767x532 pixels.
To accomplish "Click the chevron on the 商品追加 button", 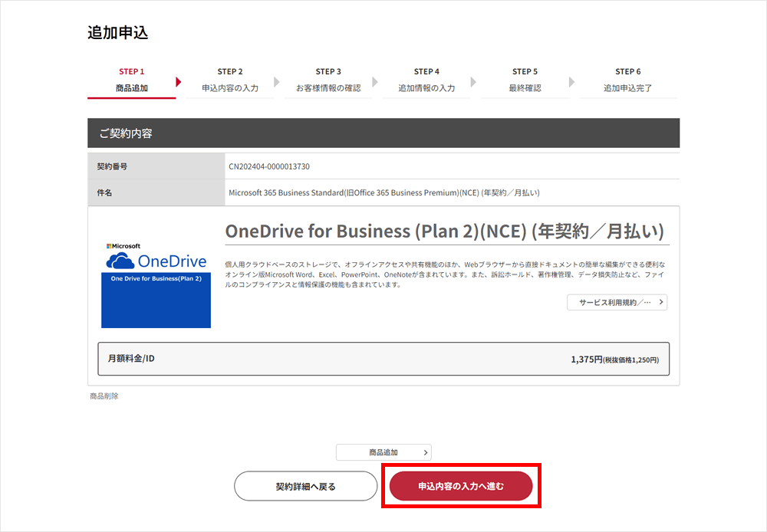I will (426, 452).
